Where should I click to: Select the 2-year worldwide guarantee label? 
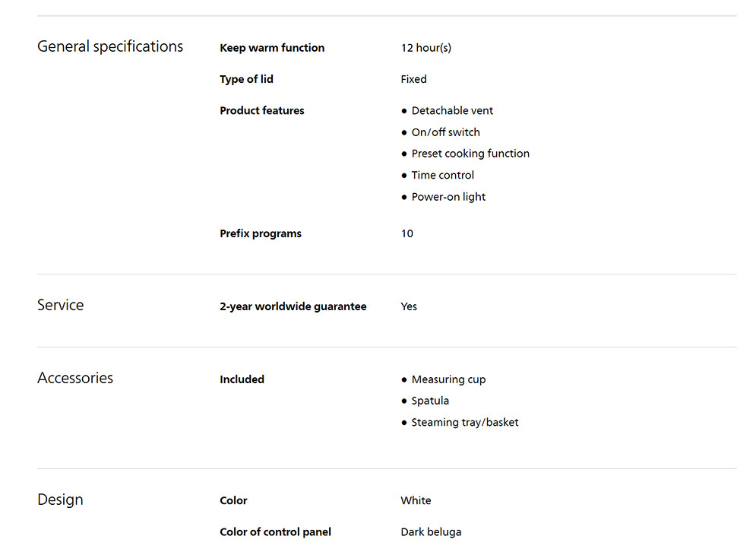[x=293, y=307]
